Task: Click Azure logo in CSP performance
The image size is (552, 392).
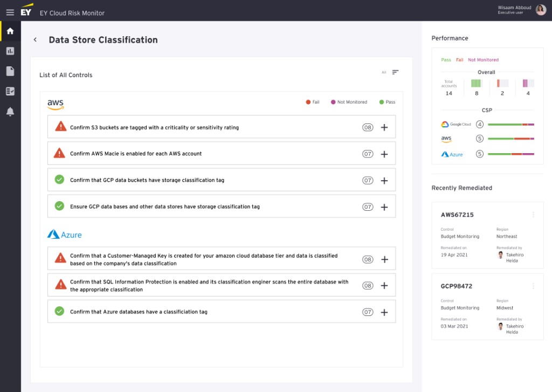Action: click(452, 154)
